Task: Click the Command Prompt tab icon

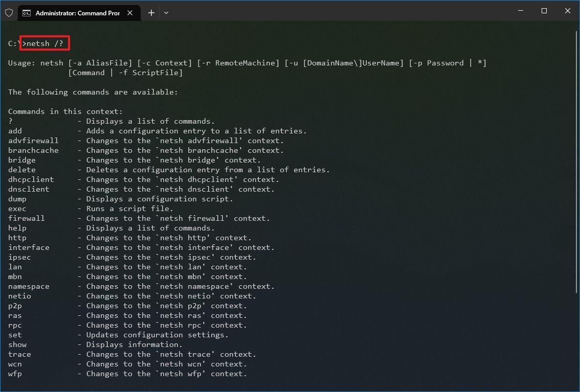Action: pos(27,13)
